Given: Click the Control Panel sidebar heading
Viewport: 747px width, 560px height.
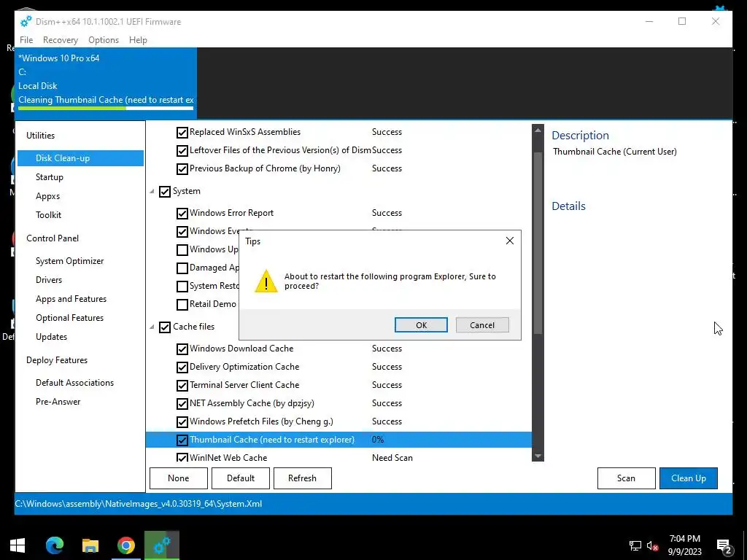Looking at the screenshot, I should point(53,238).
